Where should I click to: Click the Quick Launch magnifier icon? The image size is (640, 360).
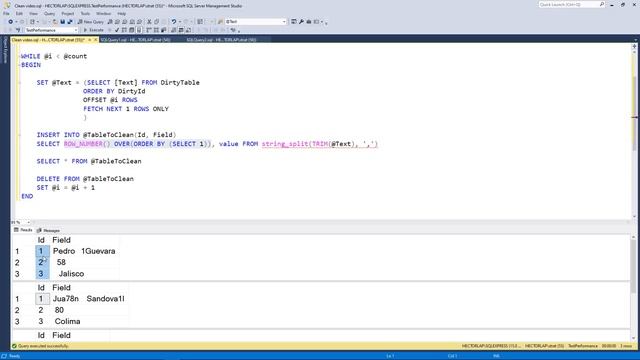pyautogui.click(x=602, y=4)
